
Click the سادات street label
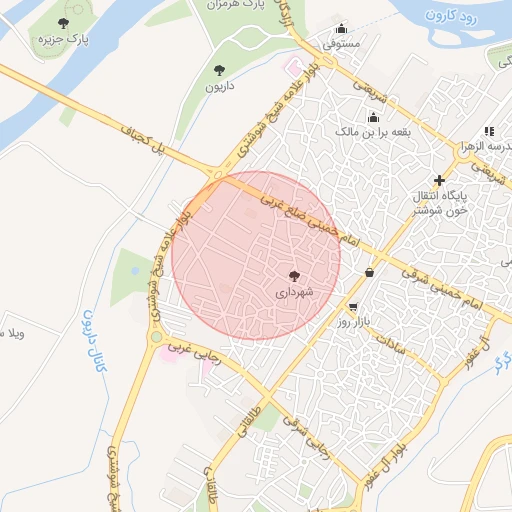[x=391, y=345]
